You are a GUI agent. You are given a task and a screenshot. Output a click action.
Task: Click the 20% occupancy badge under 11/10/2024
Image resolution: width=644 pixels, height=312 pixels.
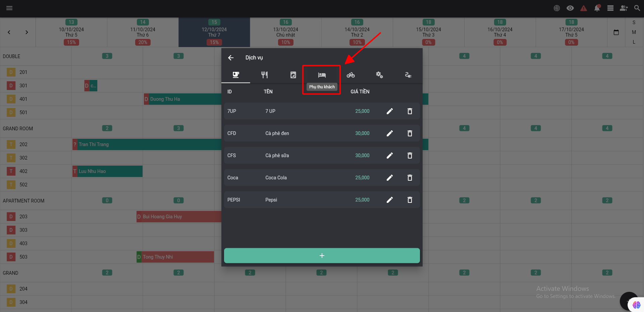pyautogui.click(x=143, y=42)
